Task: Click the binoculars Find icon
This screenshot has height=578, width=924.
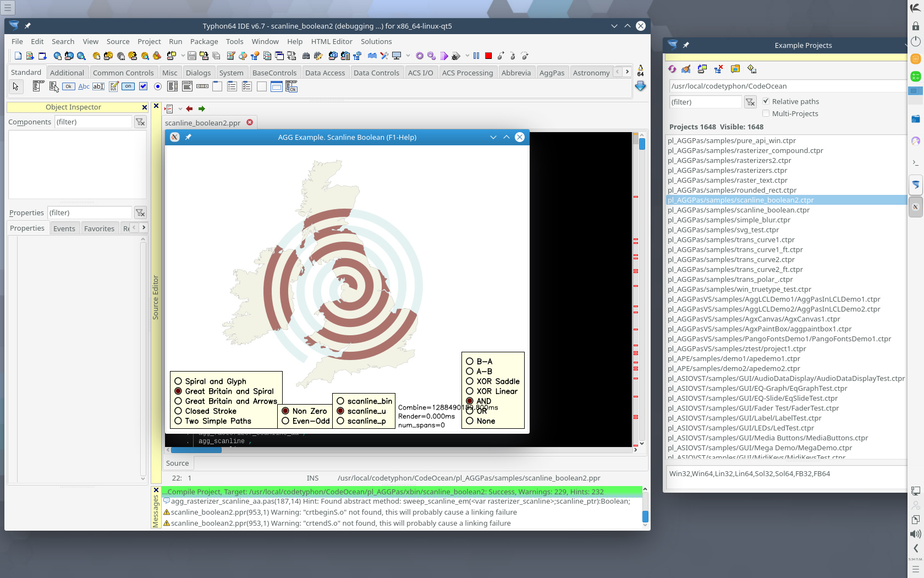Action: (x=306, y=56)
